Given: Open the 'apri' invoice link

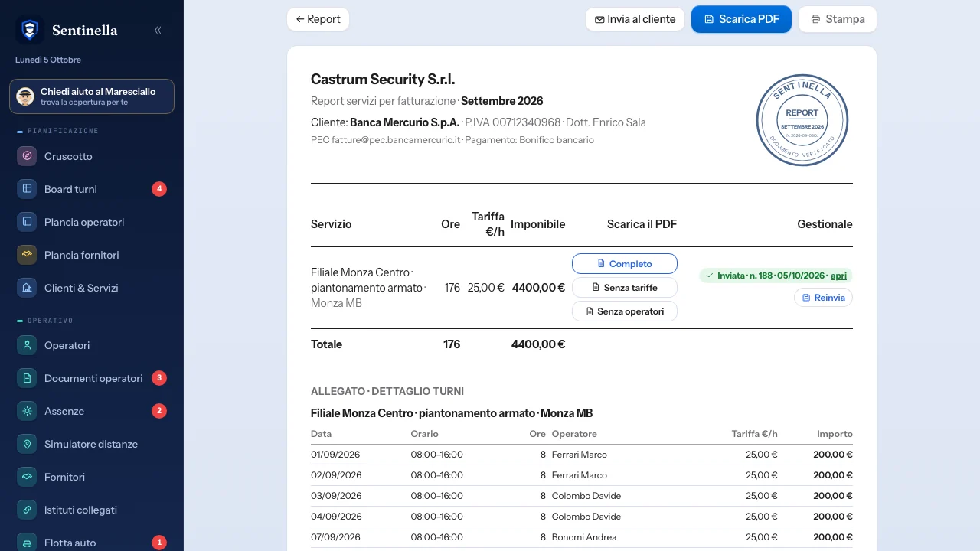Looking at the screenshot, I should click(x=838, y=275).
